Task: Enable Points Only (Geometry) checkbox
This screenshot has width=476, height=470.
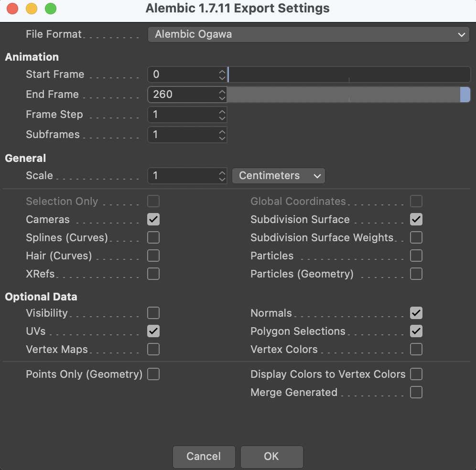Action: (x=153, y=374)
